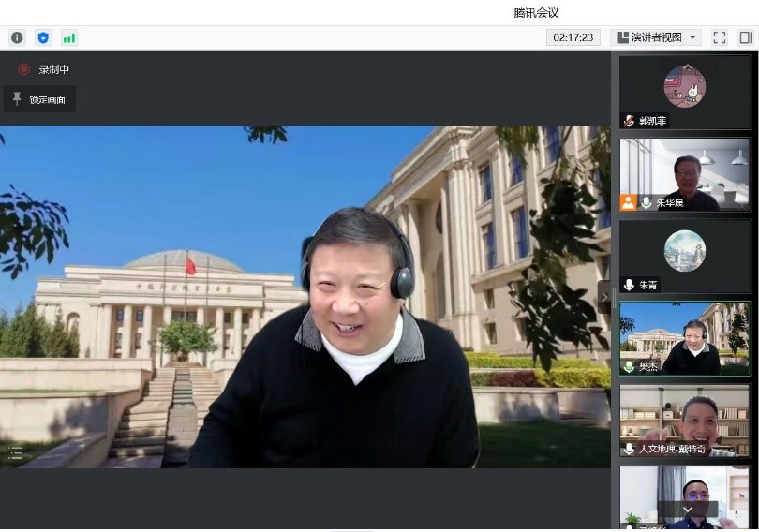Click the meeting info icon

(x=17, y=37)
